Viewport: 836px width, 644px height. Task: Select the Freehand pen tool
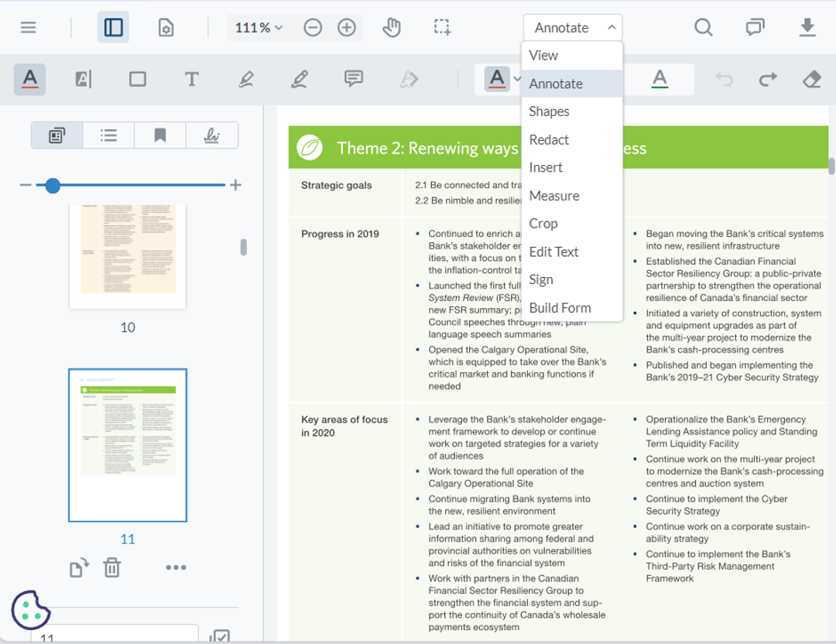pyautogui.click(x=300, y=78)
